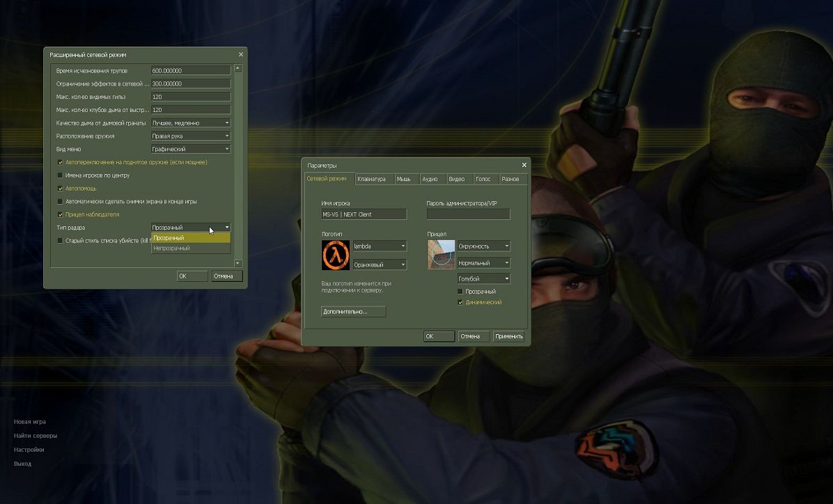Toggle the Автопомощь checkbox

click(x=60, y=189)
